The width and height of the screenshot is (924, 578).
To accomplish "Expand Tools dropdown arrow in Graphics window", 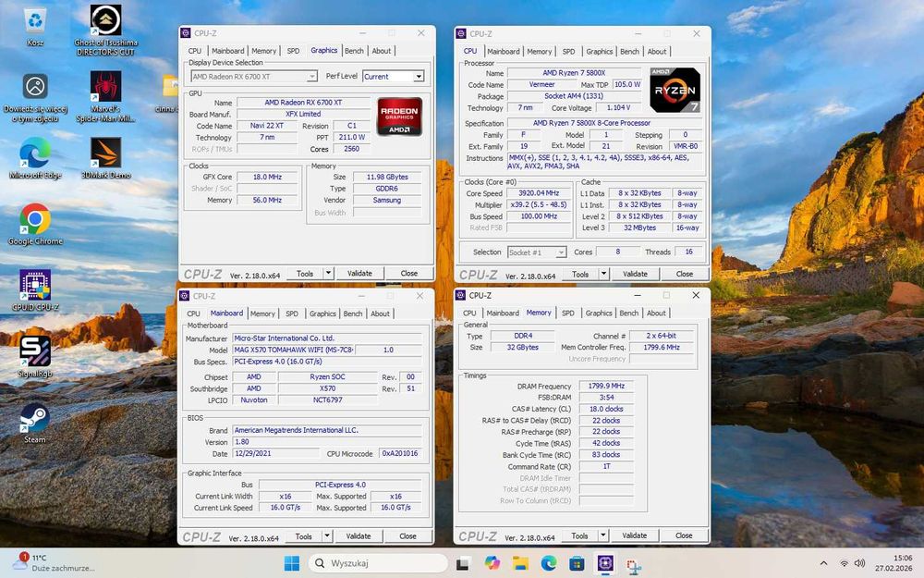I will pos(328,273).
